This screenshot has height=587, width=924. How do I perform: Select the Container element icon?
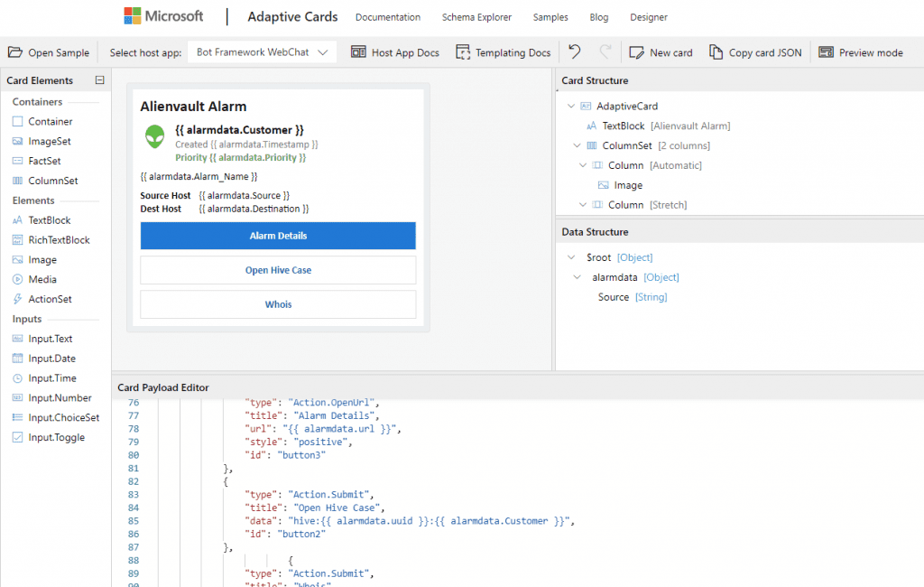point(18,122)
